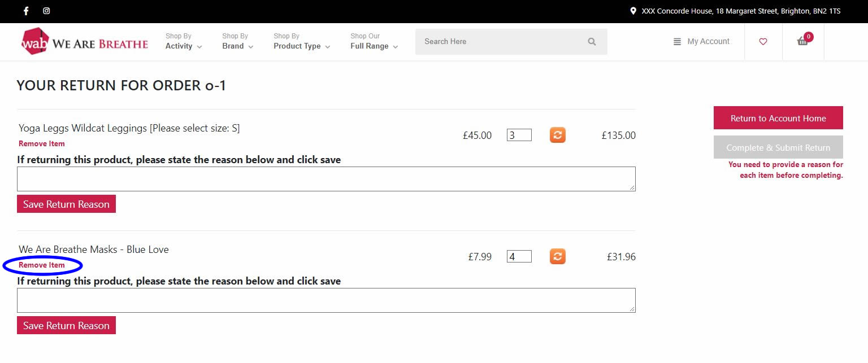Click Return to Account Home button
The height and width of the screenshot is (363, 868).
(x=778, y=118)
